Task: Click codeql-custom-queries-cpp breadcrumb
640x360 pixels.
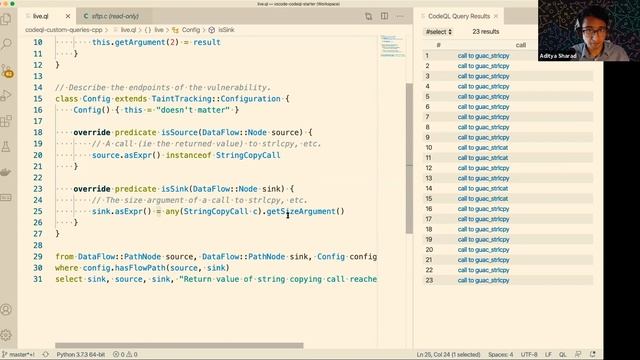Action: (64, 30)
